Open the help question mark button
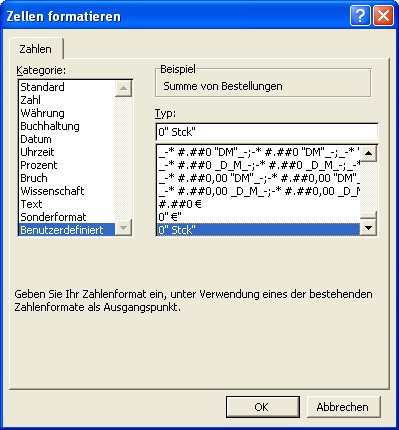Screen dimensions: 399x430 click(x=360, y=16)
